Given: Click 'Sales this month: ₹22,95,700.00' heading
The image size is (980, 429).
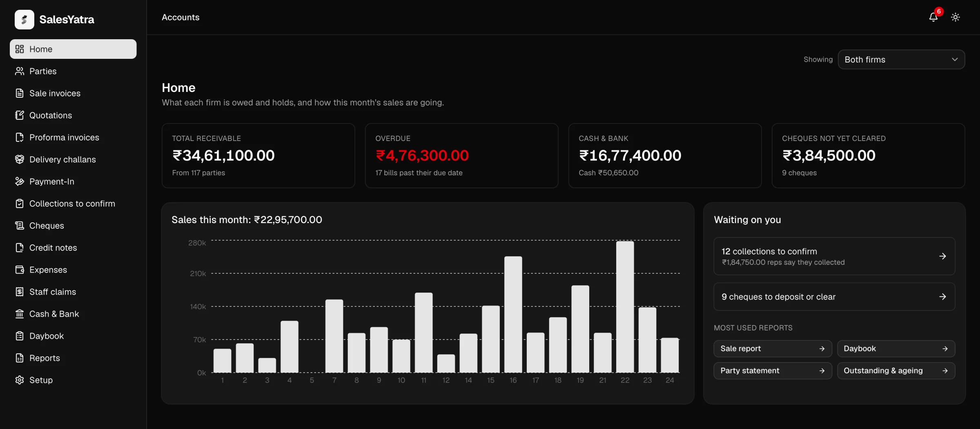Looking at the screenshot, I should (247, 220).
